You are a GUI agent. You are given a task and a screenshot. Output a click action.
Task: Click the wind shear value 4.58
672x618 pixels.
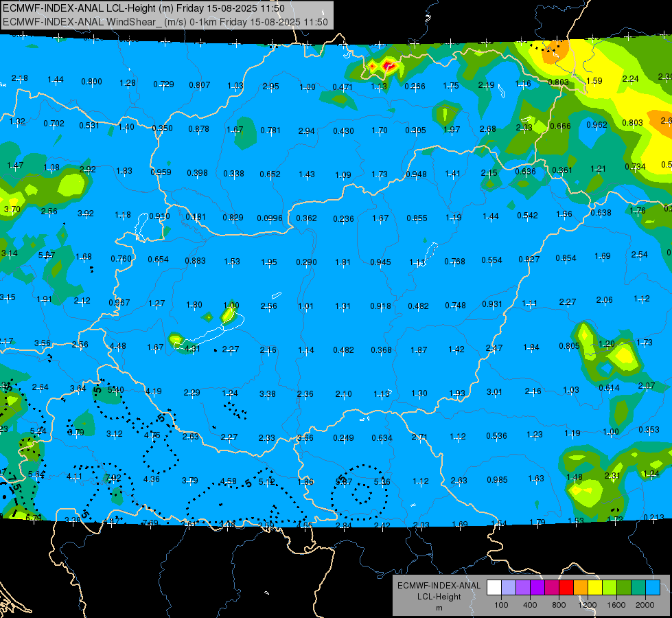[229, 481]
